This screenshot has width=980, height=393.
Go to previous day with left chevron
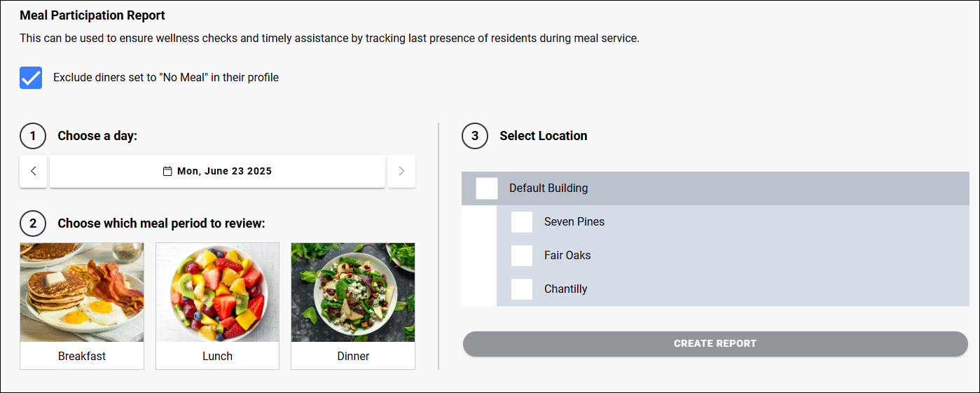[33, 171]
